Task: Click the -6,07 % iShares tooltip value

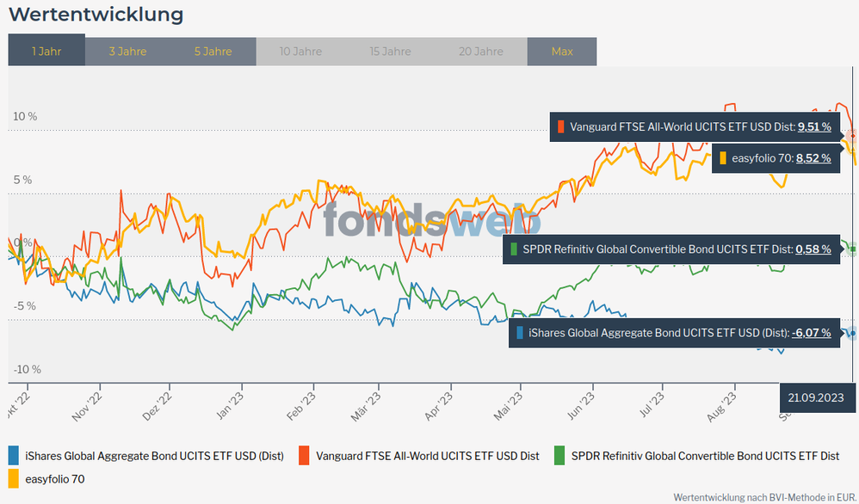Action: point(812,333)
